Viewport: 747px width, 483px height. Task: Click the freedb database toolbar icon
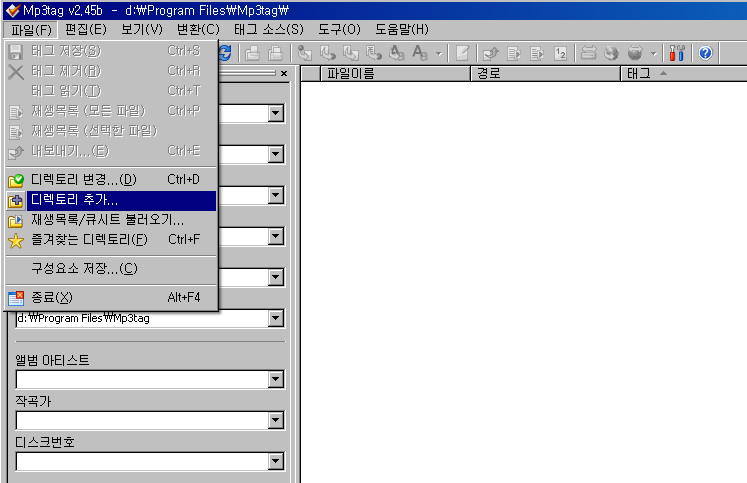(x=589, y=53)
